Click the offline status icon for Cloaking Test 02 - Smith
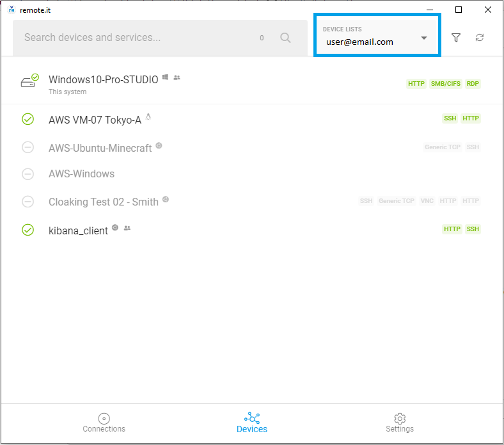The height and width of the screenshot is (445, 504). coord(28,202)
